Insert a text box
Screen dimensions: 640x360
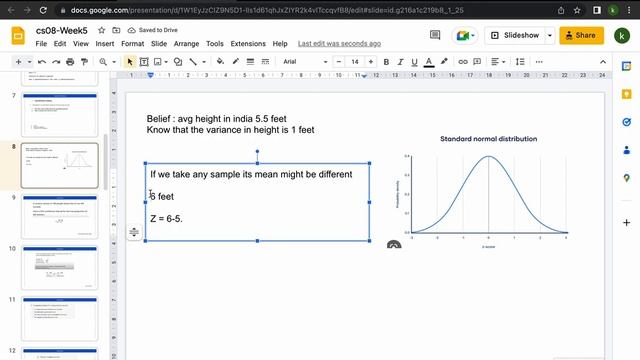point(144,62)
